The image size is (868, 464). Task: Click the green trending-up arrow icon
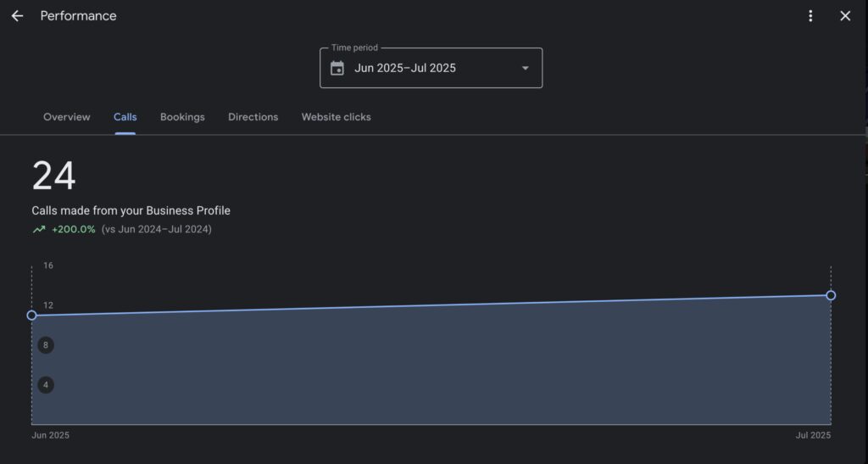39,229
